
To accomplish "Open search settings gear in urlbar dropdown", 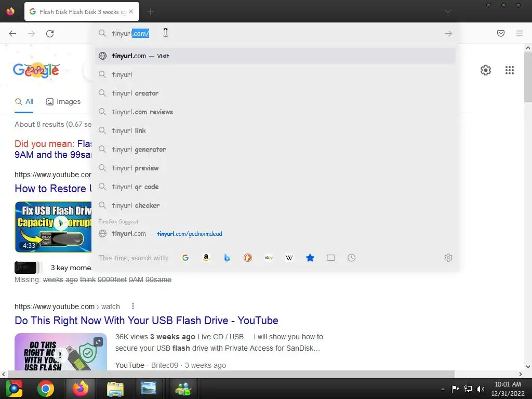I will tap(448, 258).
